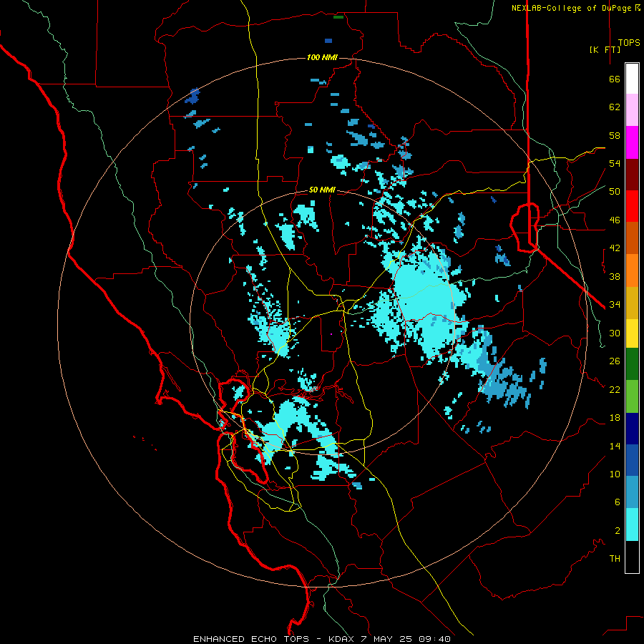Click "ENHANCED ECHO TOPS" in the caption

pos(251,639)
